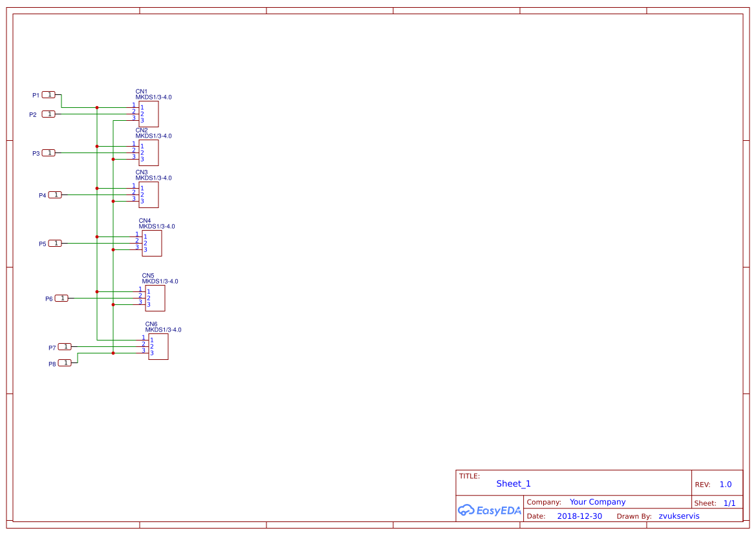
Task: Click the junction dot on CN1 pin 1 wire
Action: (x=97, y=108)
